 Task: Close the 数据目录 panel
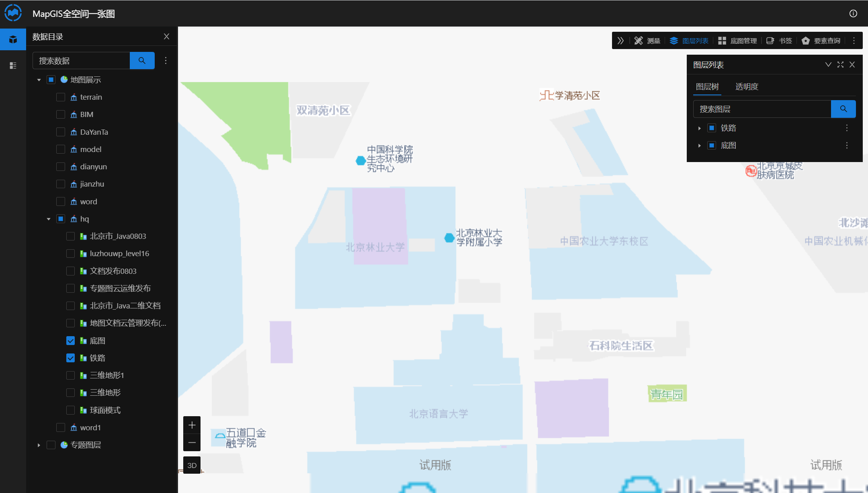(x=166, y=37)
